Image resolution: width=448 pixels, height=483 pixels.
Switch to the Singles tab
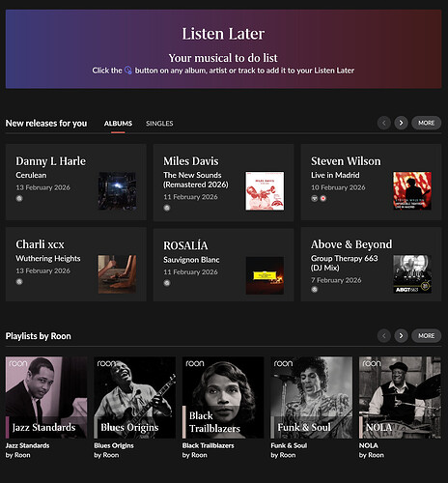159,124
